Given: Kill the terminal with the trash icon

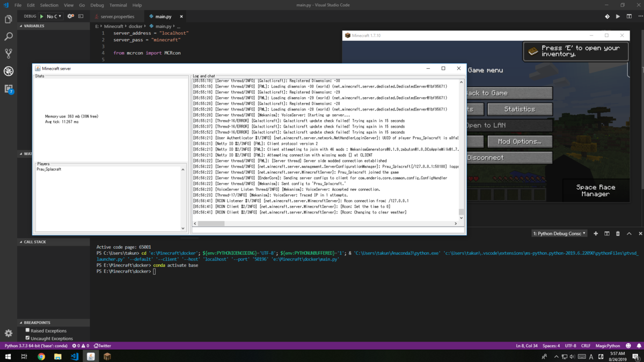Looking at the screenshot, I should 618,234.
